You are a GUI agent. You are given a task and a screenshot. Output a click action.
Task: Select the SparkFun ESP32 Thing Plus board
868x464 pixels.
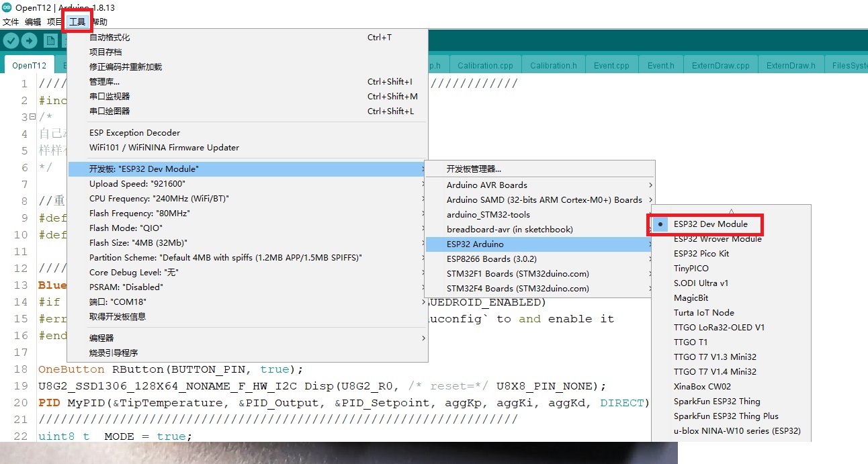click(732, 416)
